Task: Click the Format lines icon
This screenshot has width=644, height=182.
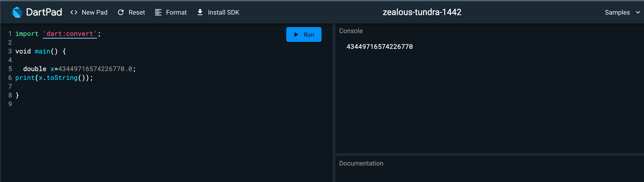Action: click(x=158, y=12)
